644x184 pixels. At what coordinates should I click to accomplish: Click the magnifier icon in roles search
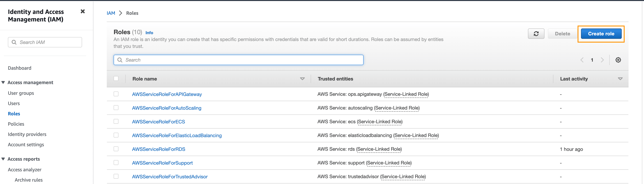[120, 60]
